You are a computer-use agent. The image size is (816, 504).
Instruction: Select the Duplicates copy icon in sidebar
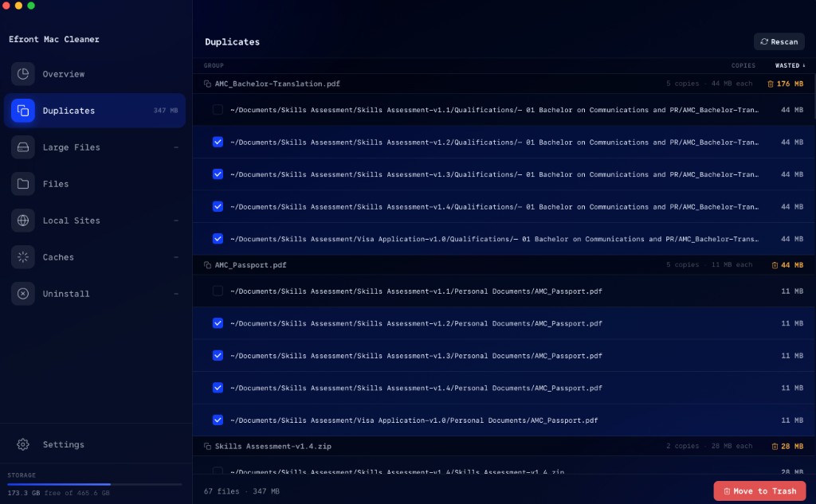(23, 110)
